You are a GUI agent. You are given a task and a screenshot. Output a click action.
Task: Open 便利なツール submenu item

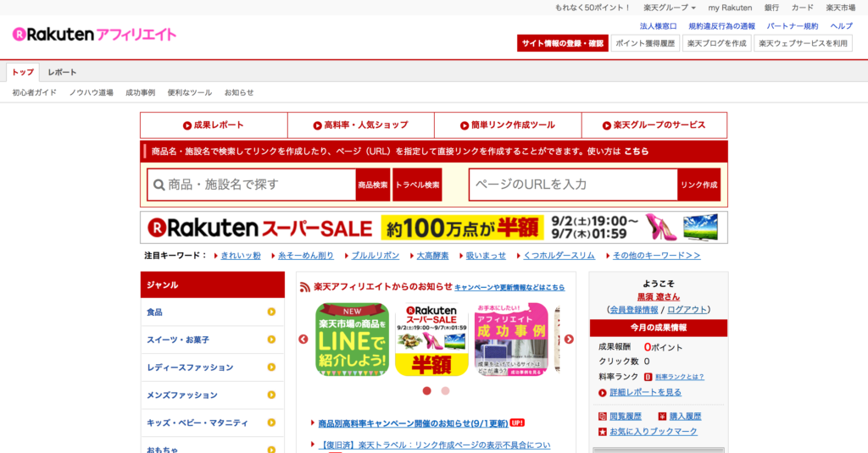(190, 92)
